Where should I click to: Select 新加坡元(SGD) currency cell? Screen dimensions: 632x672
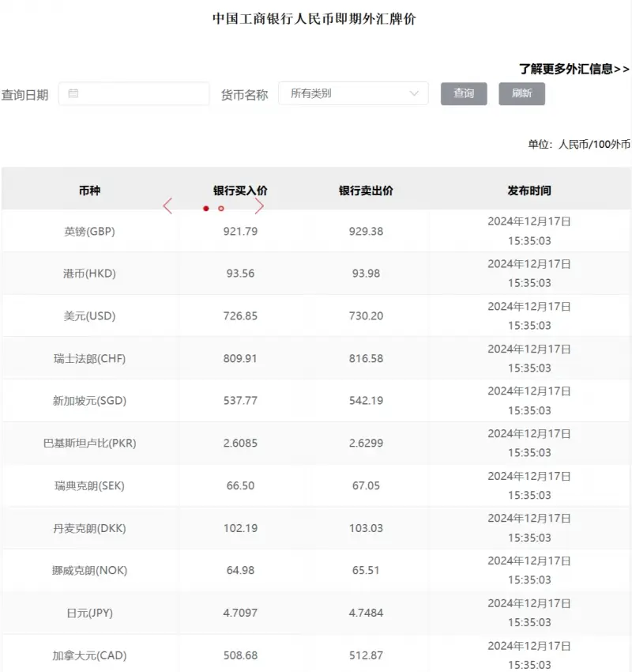tap(89, 401)
